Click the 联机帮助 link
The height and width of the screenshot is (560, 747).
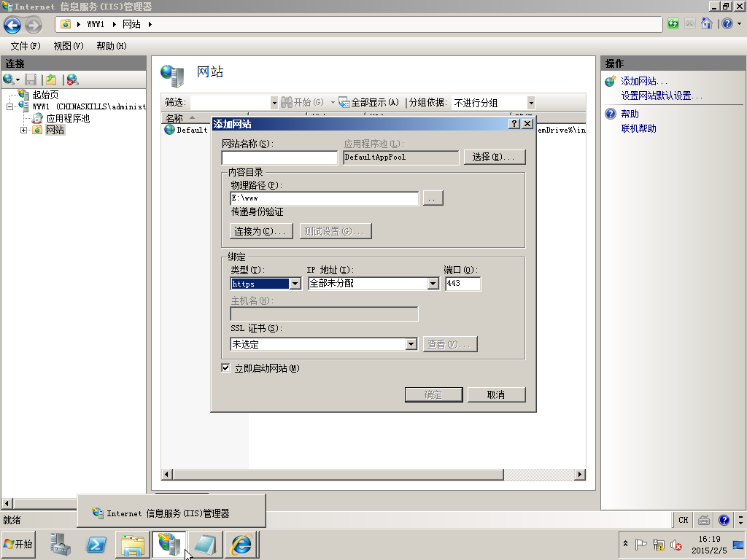639,128
